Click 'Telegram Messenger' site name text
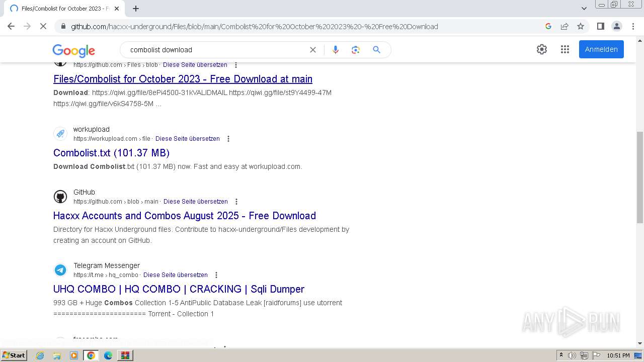This screenshot has height=362, width=644. point(107,265)
